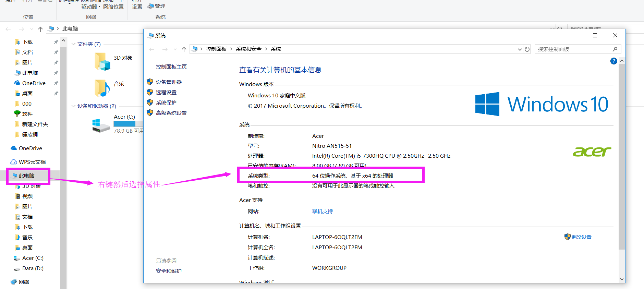
Task: Select highlighted 此电脑 in navigation pane
Action: [x=26, y=176]
